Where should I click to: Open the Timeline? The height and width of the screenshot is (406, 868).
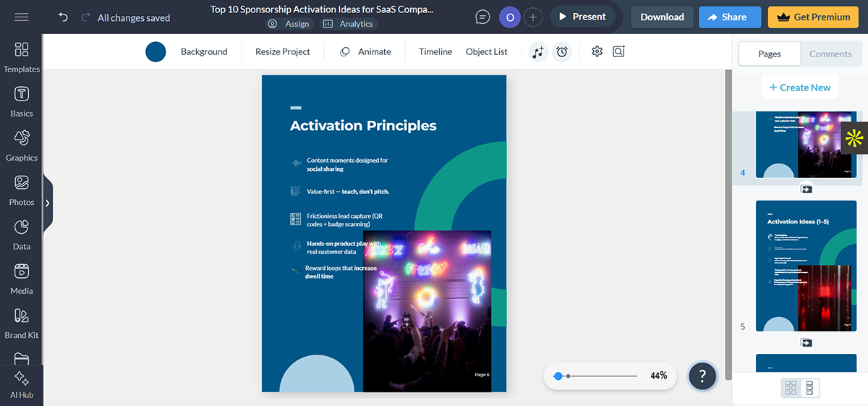coord(435,51)
